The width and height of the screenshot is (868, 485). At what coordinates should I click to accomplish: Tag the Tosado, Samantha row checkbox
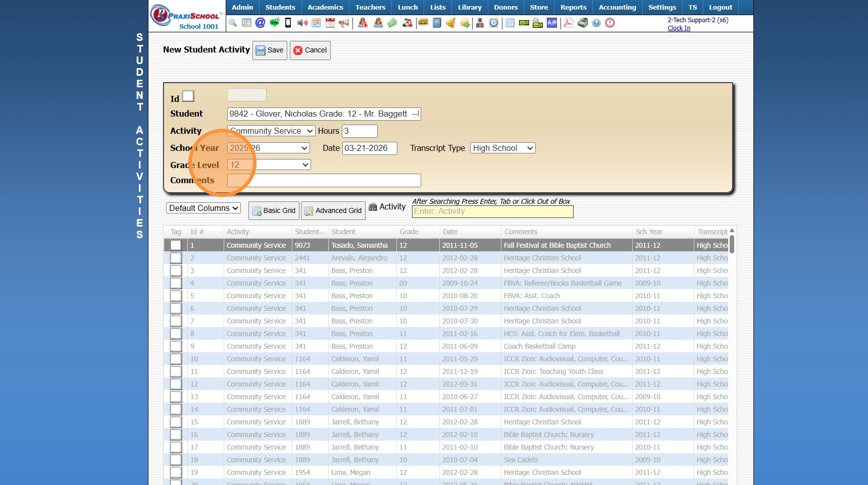click(x=176, y=245)
